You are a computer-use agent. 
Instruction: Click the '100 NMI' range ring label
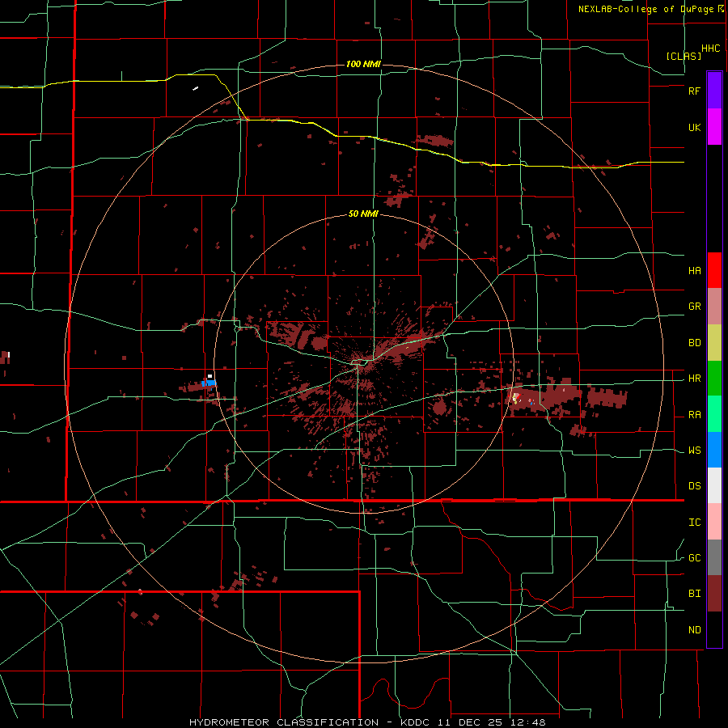(x=363, y=64)
